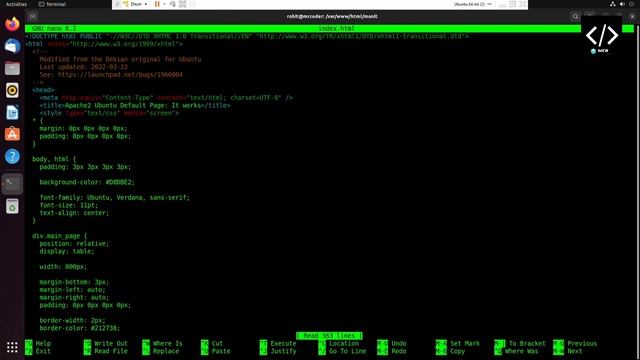The height and width of the screenshot is (360, 640).
Task: Click the Execute shortcut label
Action: pyautogui.click(x=283, y=343)
